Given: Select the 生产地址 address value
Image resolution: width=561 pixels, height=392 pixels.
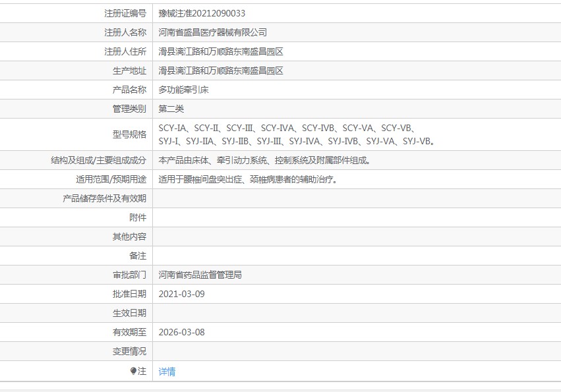Looking at the screenshot, I should 221,70.
